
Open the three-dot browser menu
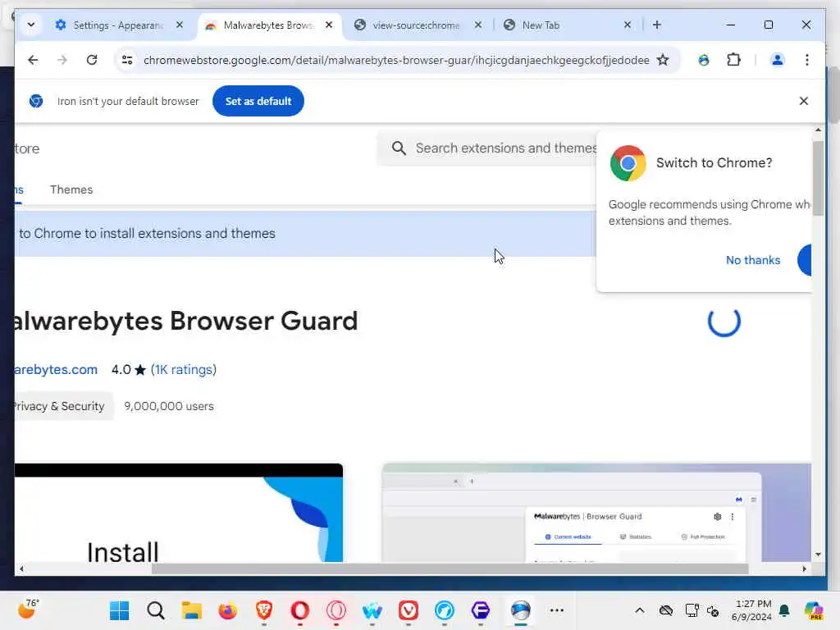coord(807,60)
